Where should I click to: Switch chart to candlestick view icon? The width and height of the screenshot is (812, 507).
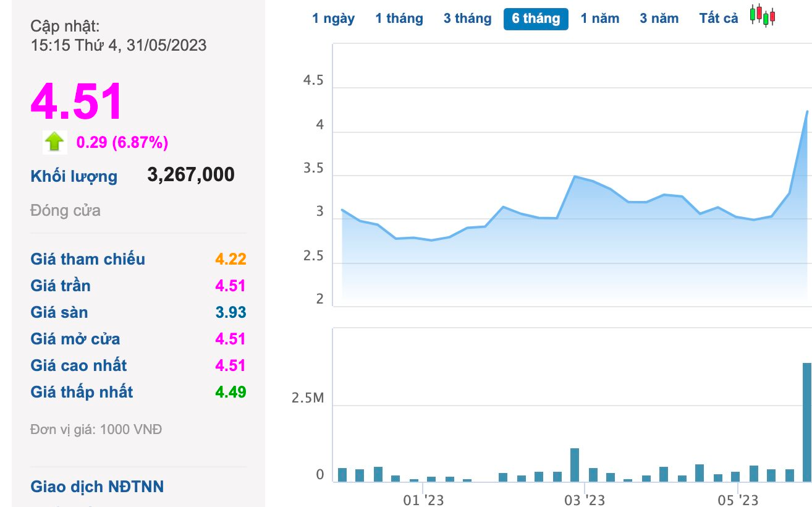(x=763, y=15)
